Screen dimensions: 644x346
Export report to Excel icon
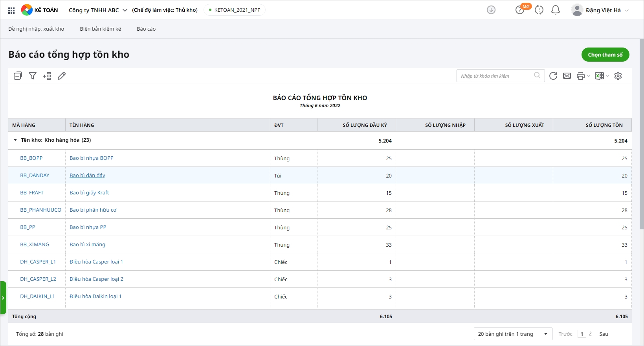point(599,76)
